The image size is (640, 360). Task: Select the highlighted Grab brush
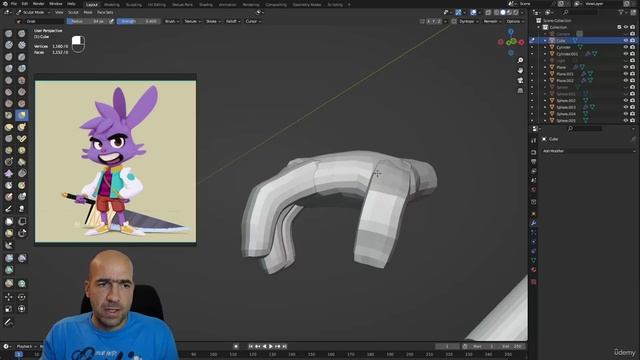(22, 116)
